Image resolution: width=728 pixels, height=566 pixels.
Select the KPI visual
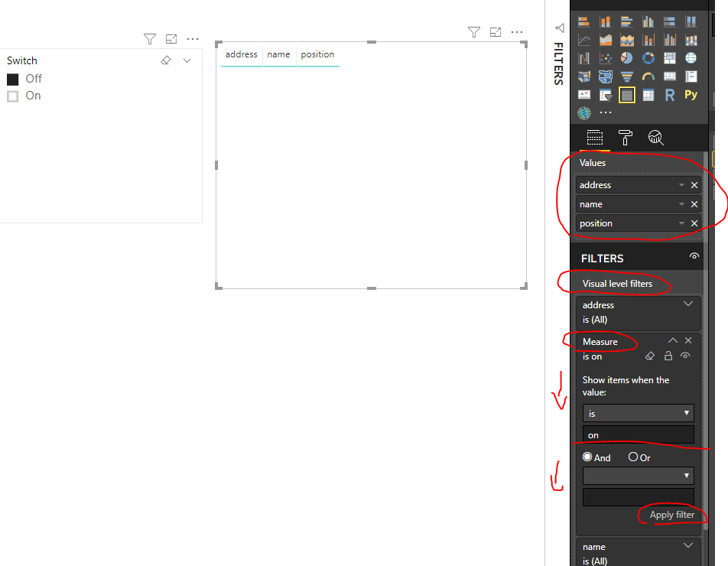(x=584, y=95)
